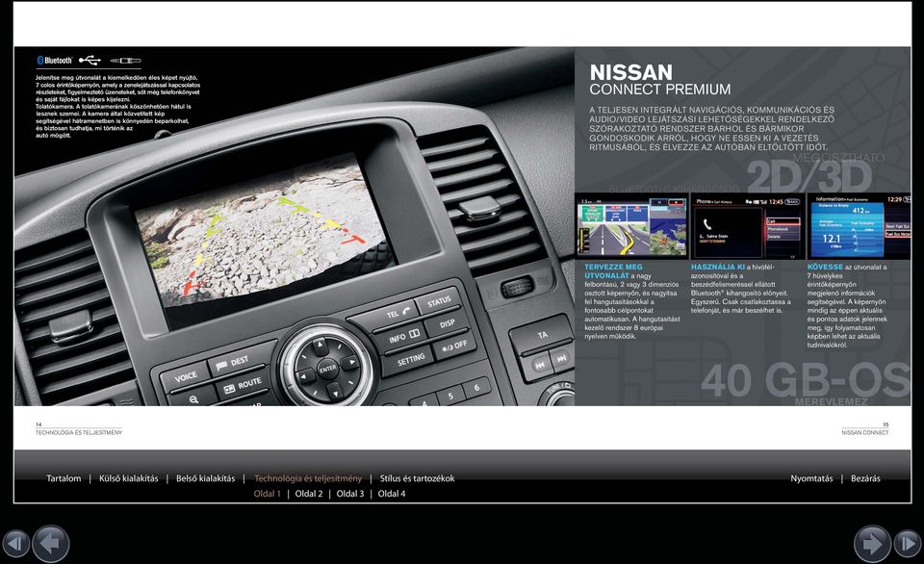Click the CONNECT PREMIUM subtitle
Screen dimensions: 924x564
660,90
